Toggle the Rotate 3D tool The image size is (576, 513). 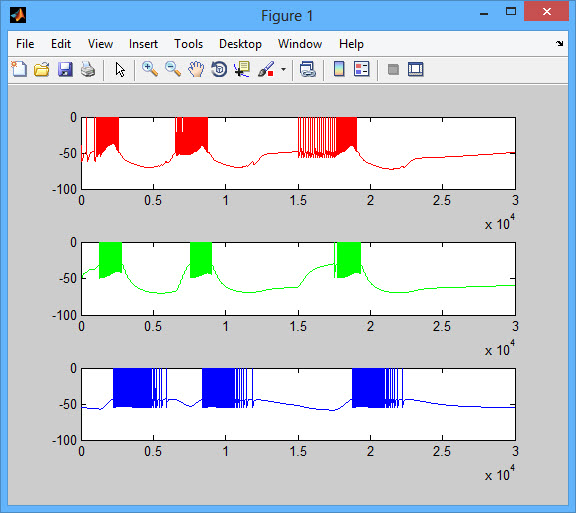(219, 69)
